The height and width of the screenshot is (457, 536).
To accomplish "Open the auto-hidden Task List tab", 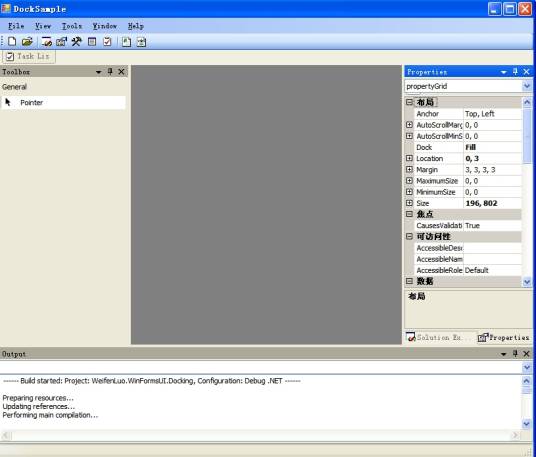I will click(x=29, y=56).
